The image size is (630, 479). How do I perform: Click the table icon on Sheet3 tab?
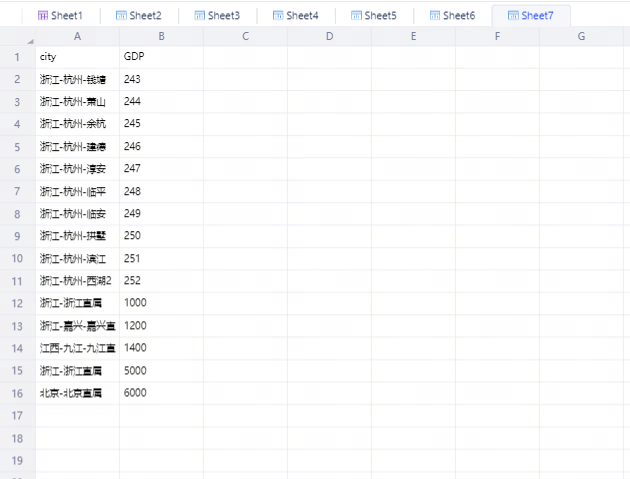(x=199, y=16)
